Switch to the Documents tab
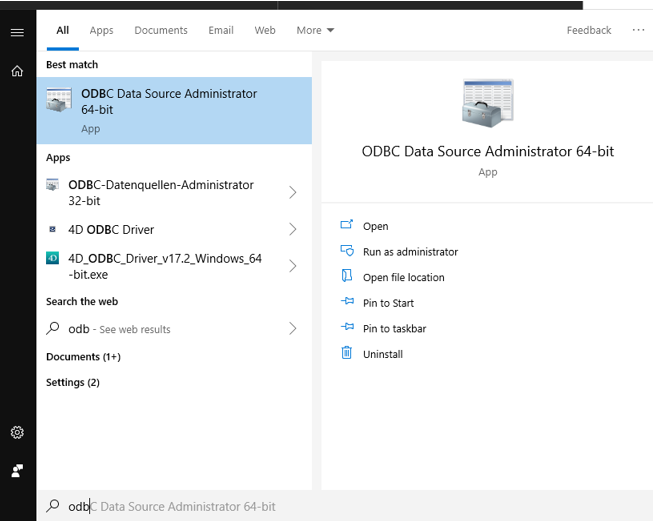 pos(161,30)
